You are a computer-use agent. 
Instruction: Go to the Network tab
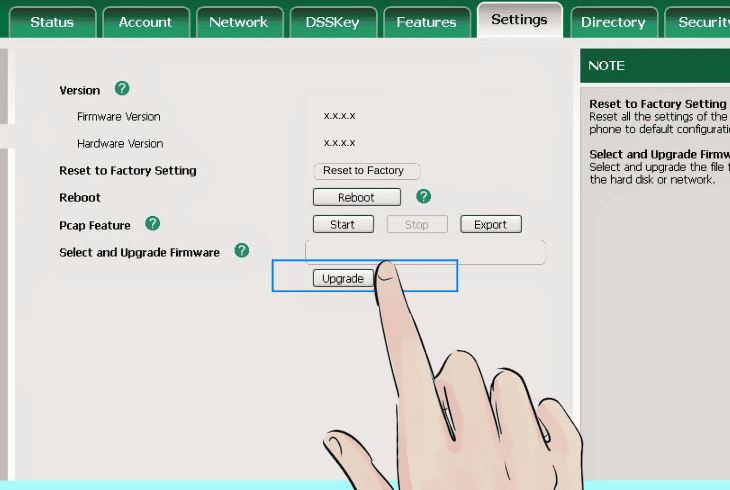click(238, 22)
